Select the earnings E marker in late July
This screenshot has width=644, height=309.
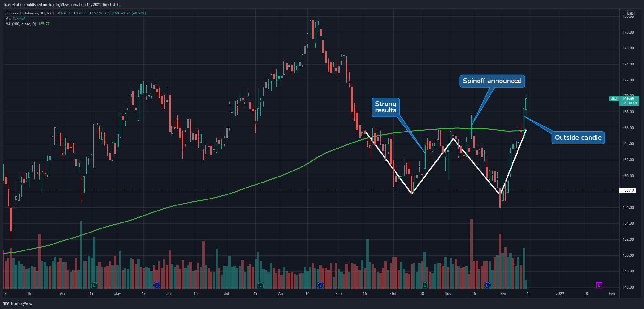pyautogui.click(x=260, y=285)
